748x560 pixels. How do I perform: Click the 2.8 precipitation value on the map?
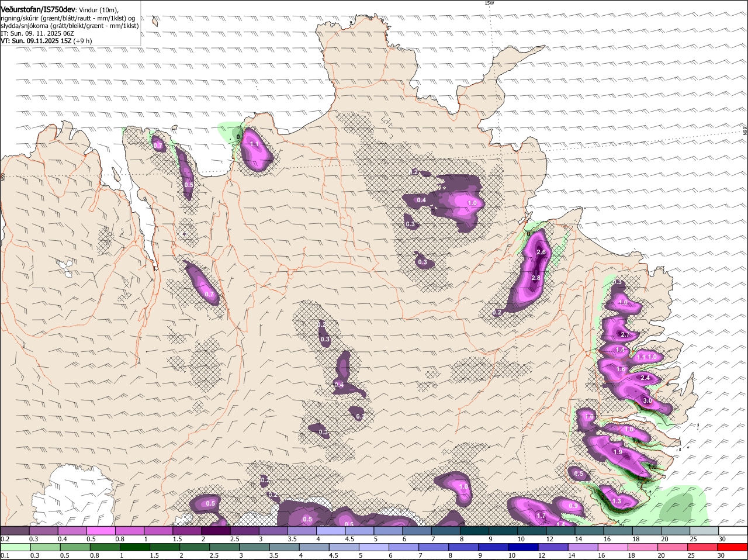pos(536,278)
